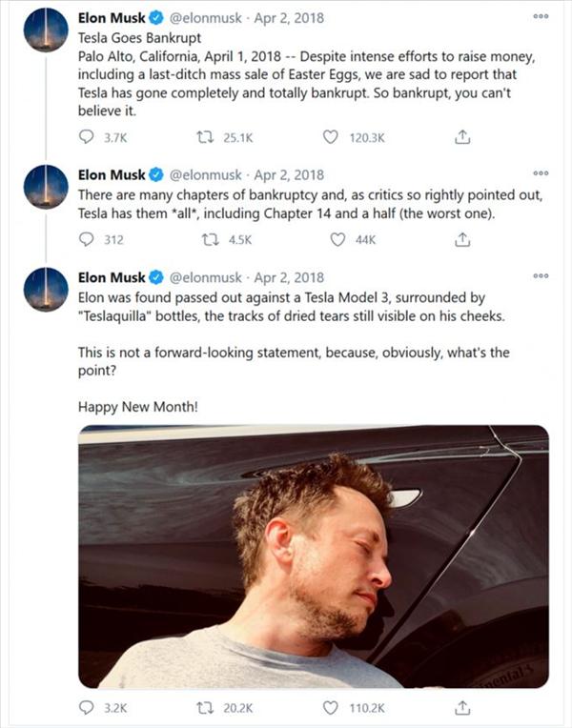
Task: Click @elonmusk handle on the second tweet
Action: pyautogui.click(x=205, y=175)
